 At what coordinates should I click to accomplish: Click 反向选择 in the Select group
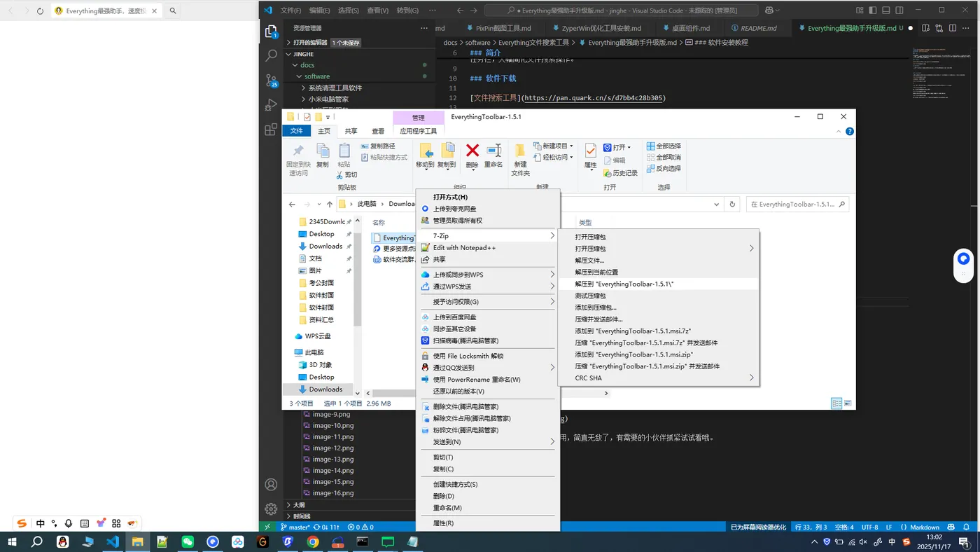tap(664, 168)
